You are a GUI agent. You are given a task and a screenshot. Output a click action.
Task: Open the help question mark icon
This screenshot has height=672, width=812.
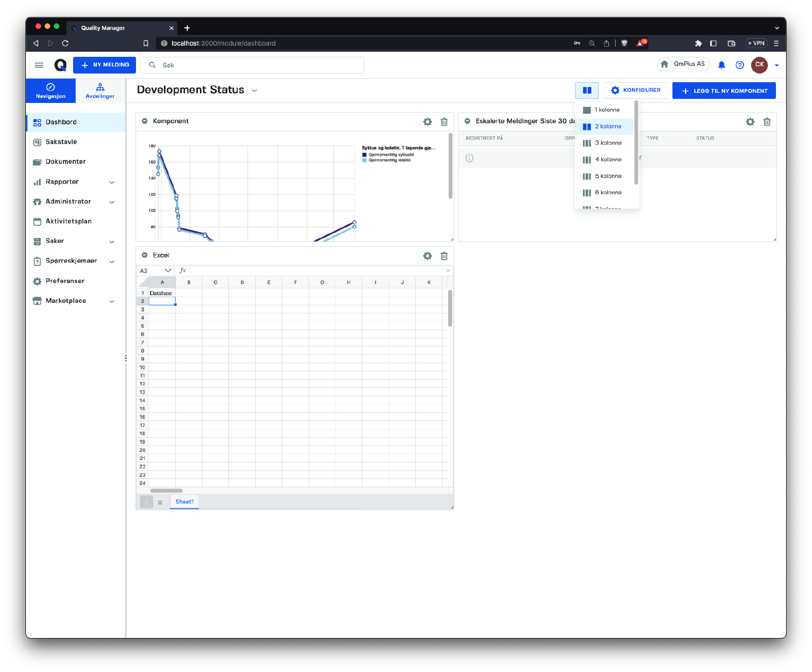pyautogui.click(x=739, y=65)
